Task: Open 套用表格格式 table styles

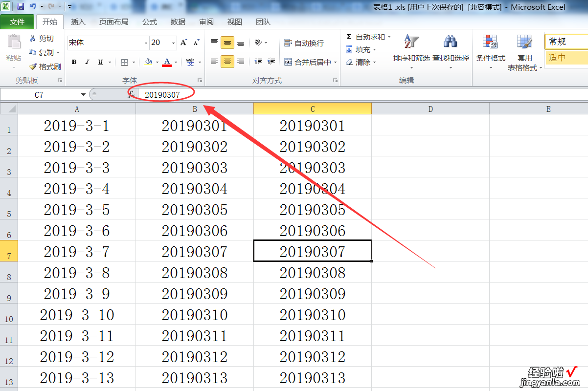Action: pyautogui.click(x=525, y=52)
